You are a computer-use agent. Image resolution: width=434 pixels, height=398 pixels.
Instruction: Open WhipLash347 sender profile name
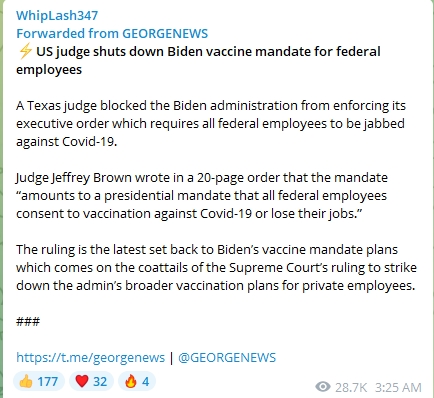pyautogui.click(x=57, y=15)
